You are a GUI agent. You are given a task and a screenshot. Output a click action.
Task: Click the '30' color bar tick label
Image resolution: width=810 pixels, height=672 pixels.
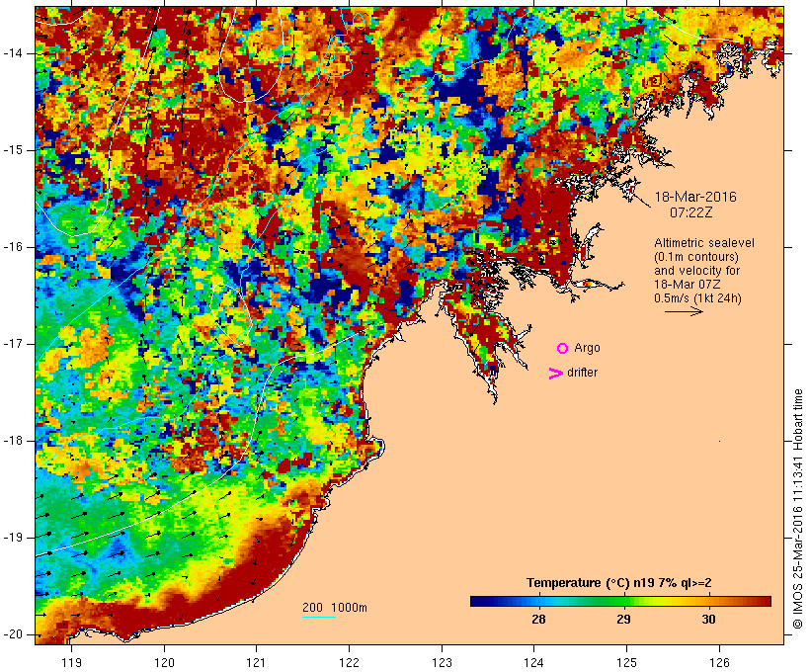(x=709, y=619)
